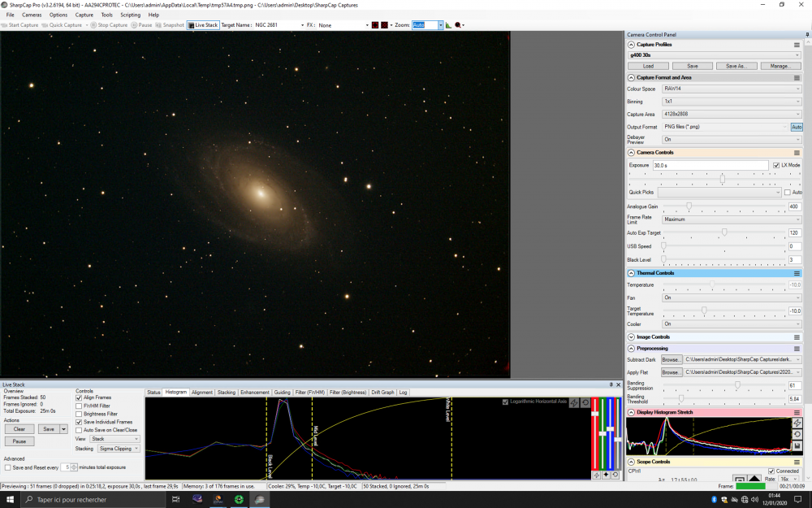
Task: Open Camera Controls panel hamburger menu
Action: [797, 152]
